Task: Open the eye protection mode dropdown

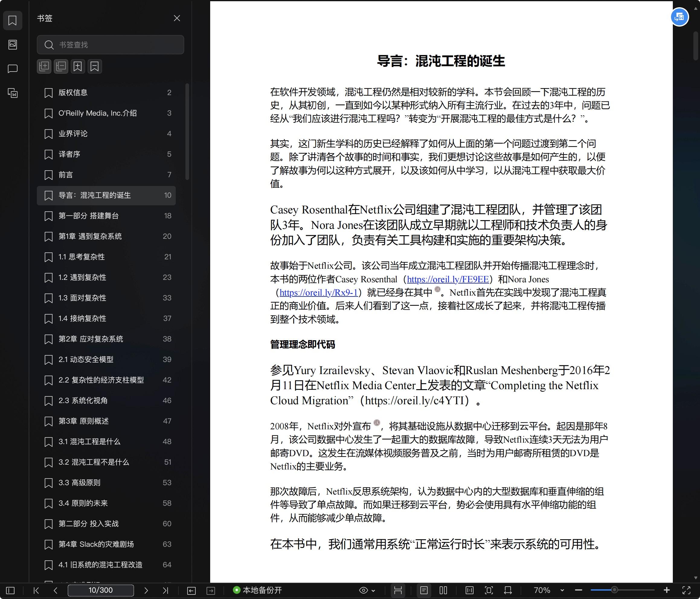Action: pos(367,590)
